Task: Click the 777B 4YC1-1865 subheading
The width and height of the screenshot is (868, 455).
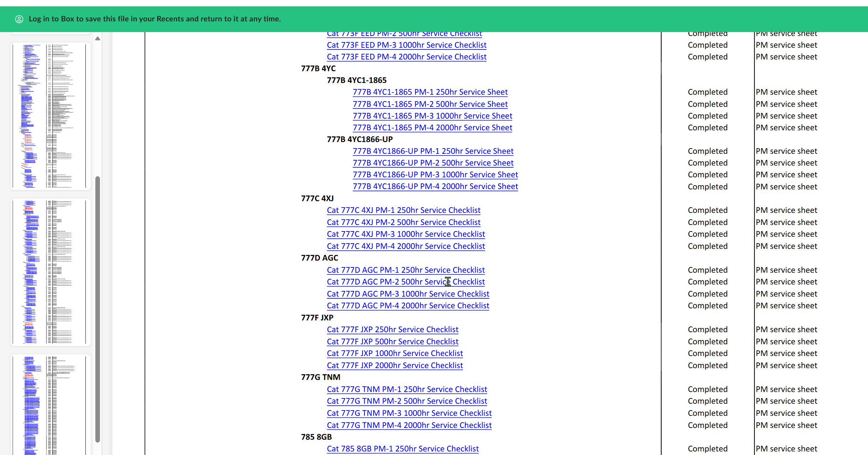Action: pyautogui.click(x=357, y=80)
